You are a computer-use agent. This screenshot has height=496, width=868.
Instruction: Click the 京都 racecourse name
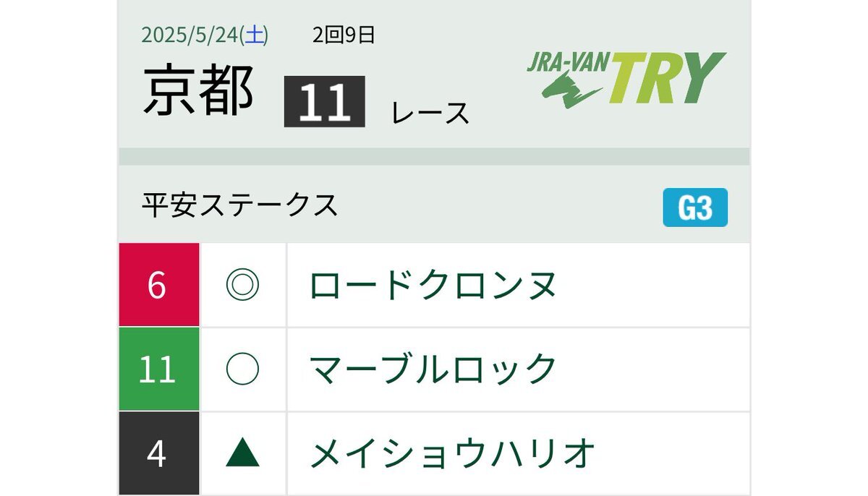click(198, 90)
